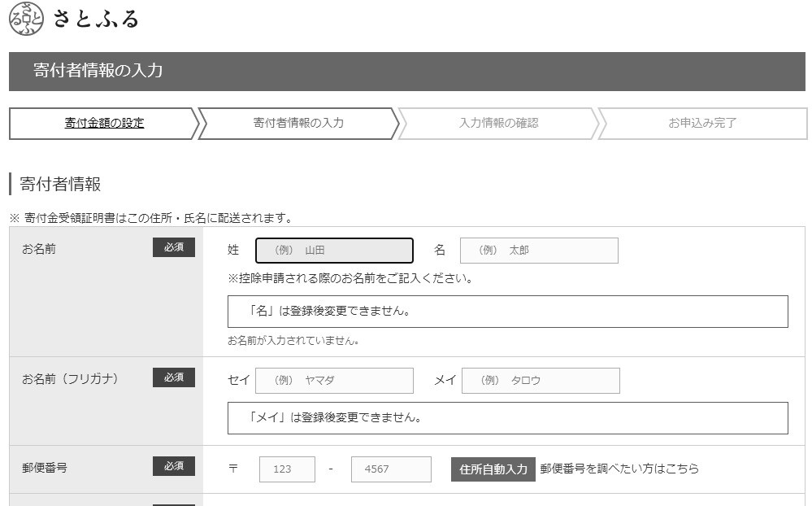Image resolution: width=812 pixels, height=506 pixels.
Task: Click the さとふる site name text
Action: (96, 19)
